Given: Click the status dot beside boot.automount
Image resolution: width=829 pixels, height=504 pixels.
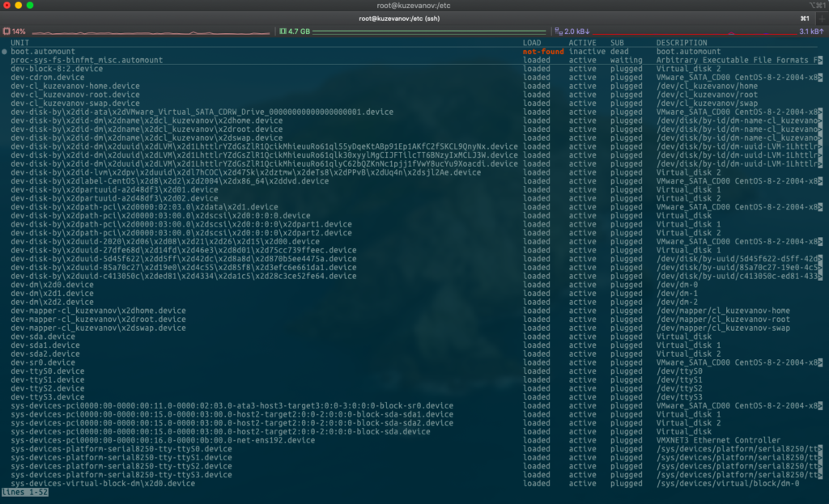Looking at the screenshot, I should [x=5, y=52].
